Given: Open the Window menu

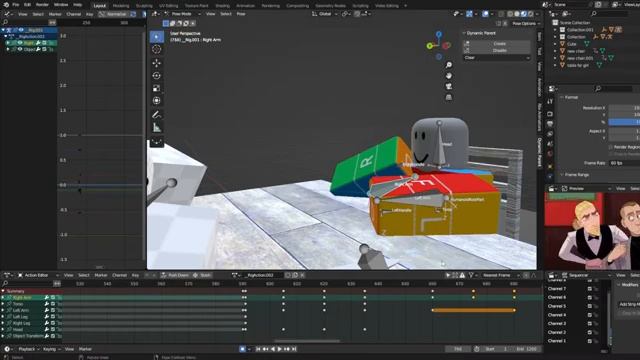Looking at the screenshot, I should (61, 5).
